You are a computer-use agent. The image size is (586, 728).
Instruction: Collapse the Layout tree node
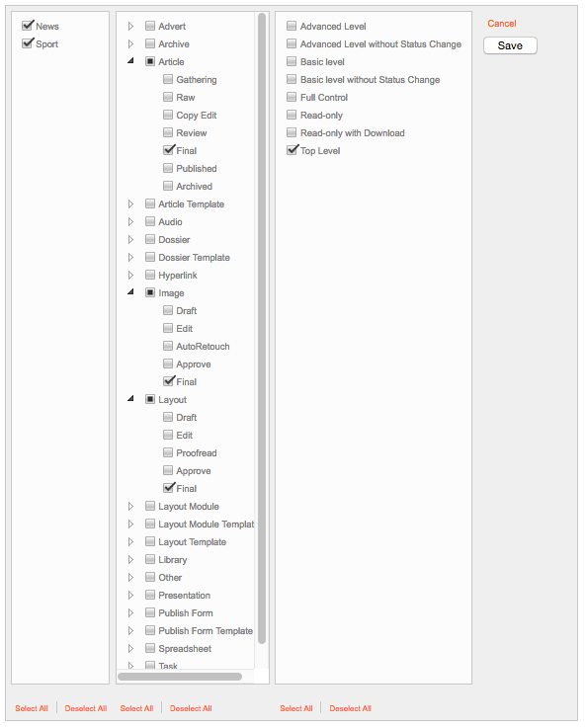point(131,399)
